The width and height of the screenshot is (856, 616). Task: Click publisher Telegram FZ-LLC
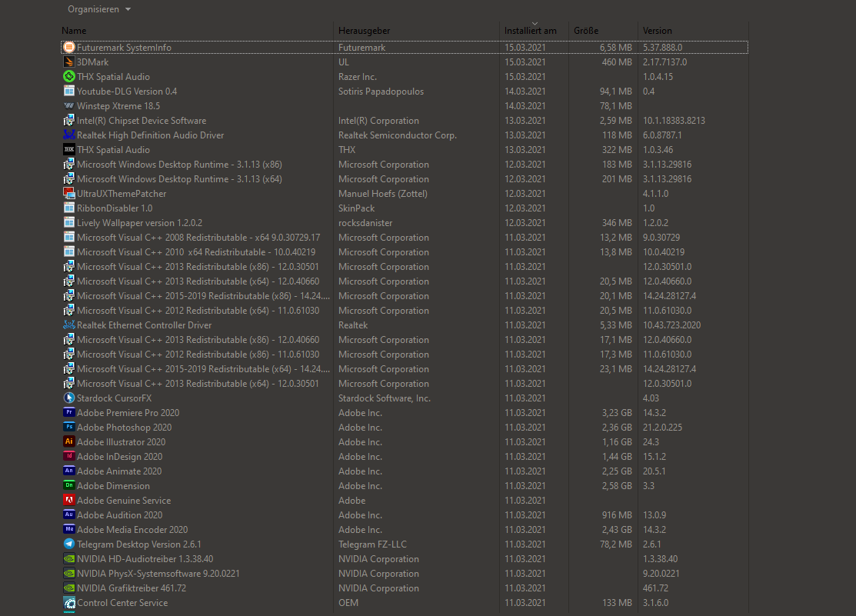pos(372,544)
